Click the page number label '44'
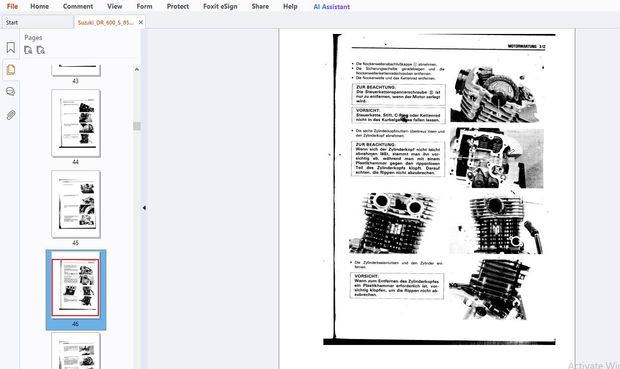The image size is (620, 369). tap(76, 162)
